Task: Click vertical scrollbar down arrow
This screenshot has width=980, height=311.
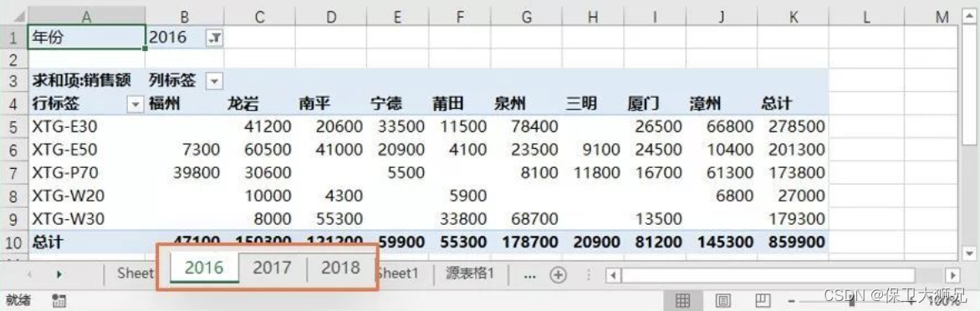Action: click(x=969, y=253)
